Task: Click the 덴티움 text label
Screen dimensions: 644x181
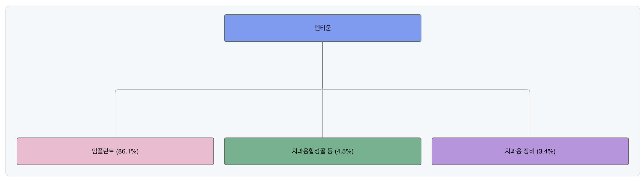Action: tap(323, 28)
